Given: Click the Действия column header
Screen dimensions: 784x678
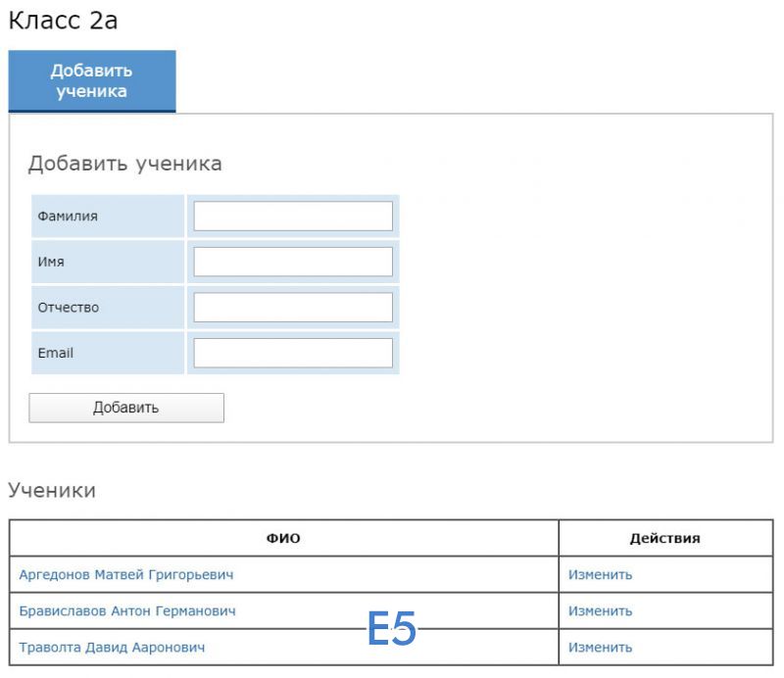Looking at the screenshot, I should pyautogui.click(x=664, y=539).
